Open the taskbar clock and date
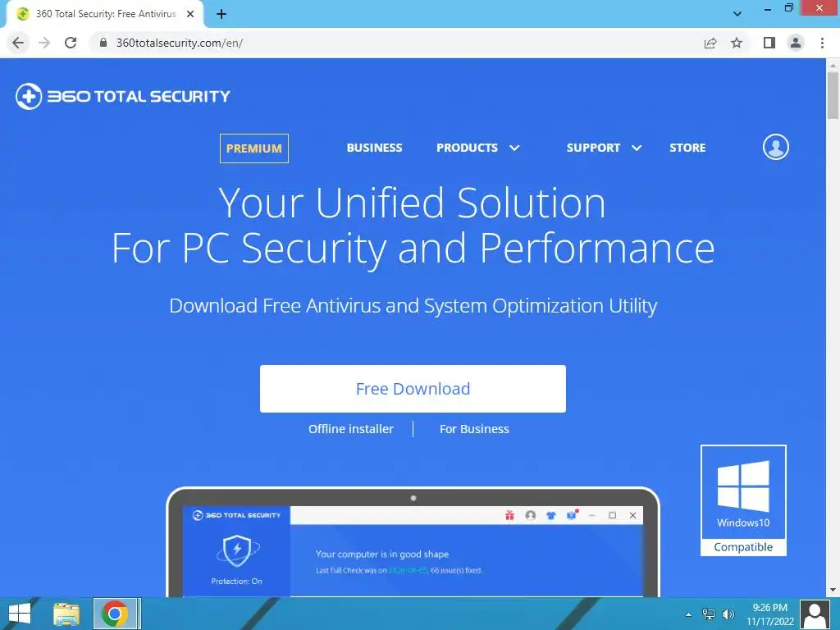Viewport: 840px width, 630px height. coord(769,614)
